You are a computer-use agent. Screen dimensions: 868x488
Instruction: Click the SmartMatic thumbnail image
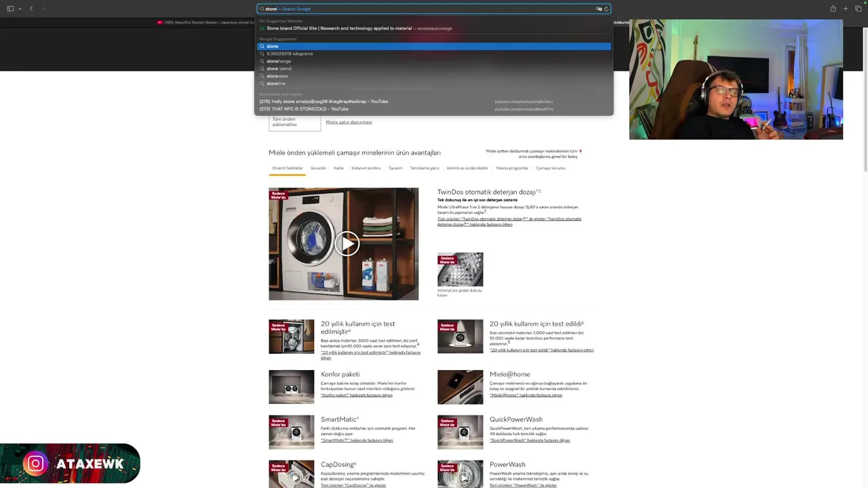coord(292,432)
